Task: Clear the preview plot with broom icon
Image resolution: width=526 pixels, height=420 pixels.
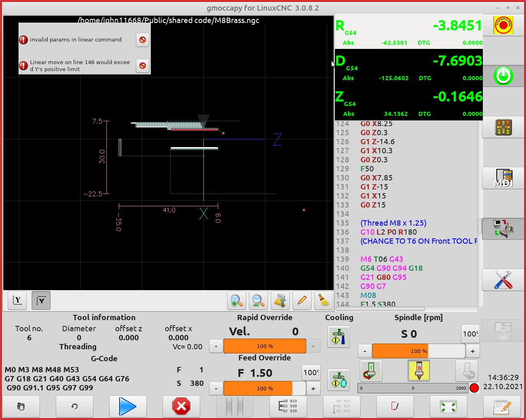Action: pos(324,300)
